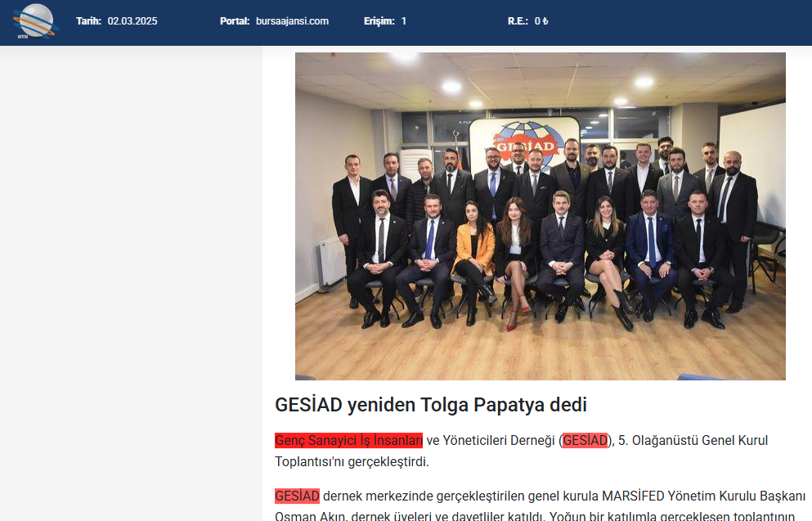This screenshot has width=812, height=521.
Task: Click highlighted GESİAD in parentheses
Action: (585, 440)
